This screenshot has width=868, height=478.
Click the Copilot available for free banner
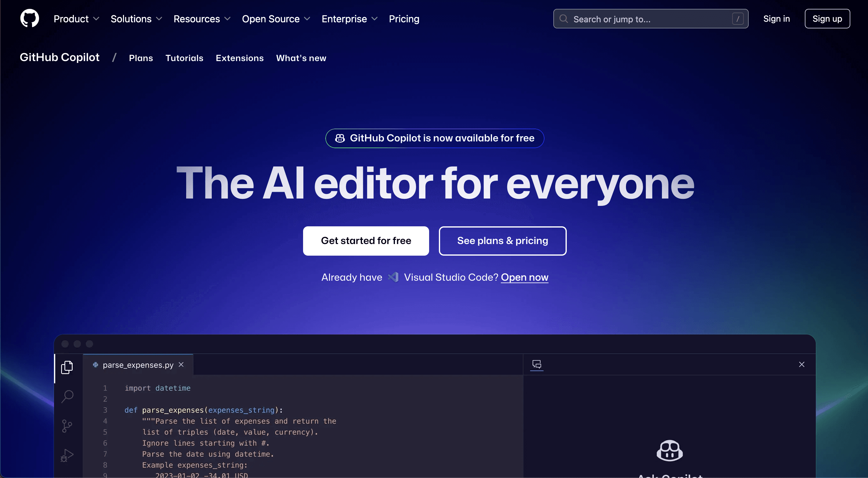tap(435, 138)
